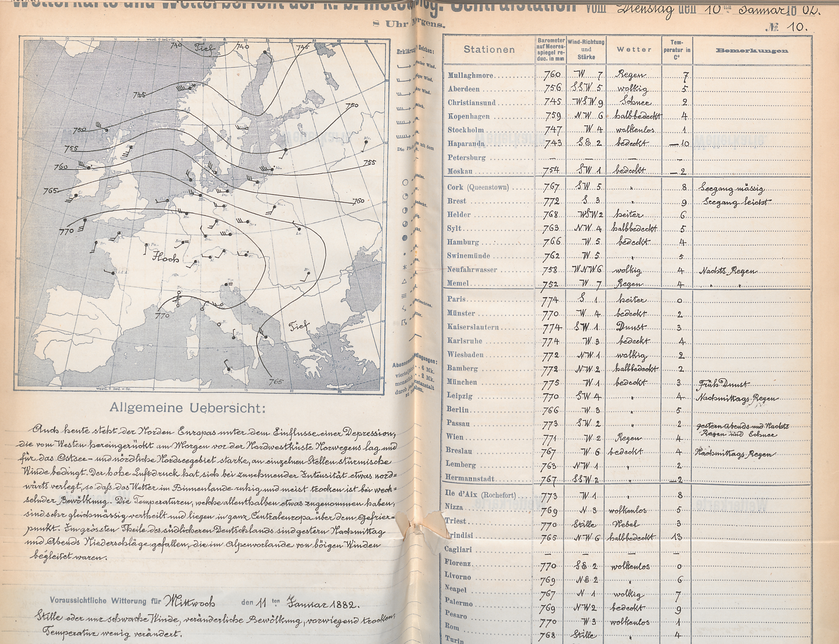
Task: Select the 'Aberdeen' station name
Action: (464, 89)
